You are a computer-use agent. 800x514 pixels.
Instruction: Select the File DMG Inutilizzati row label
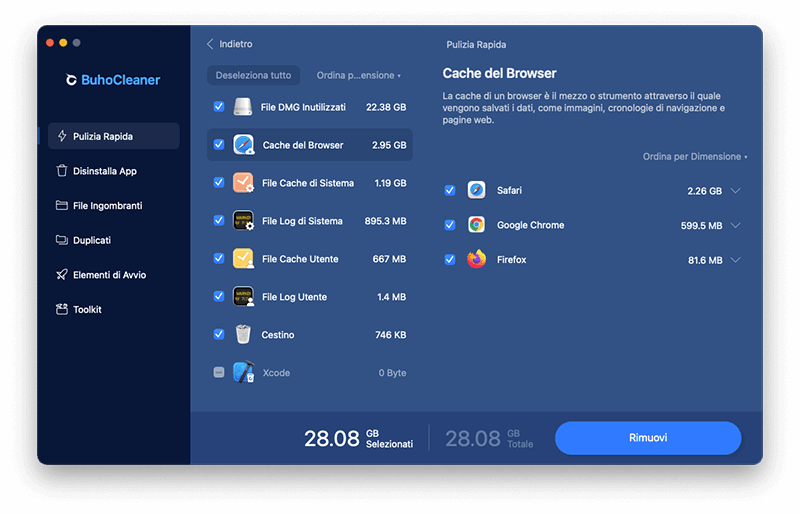303,107
